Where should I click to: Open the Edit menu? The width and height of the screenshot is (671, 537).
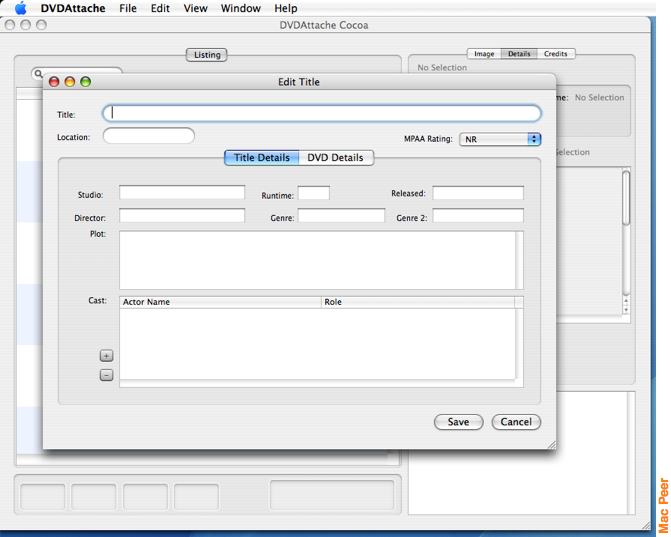pos(160,8)
